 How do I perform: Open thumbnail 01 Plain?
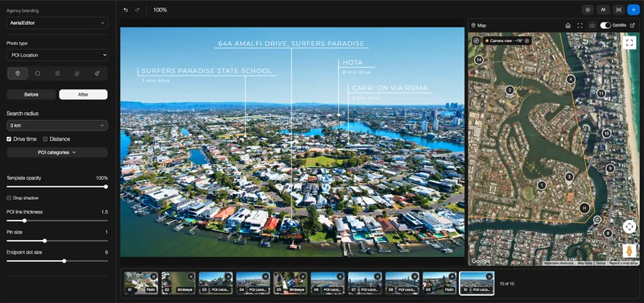point(141,284)
